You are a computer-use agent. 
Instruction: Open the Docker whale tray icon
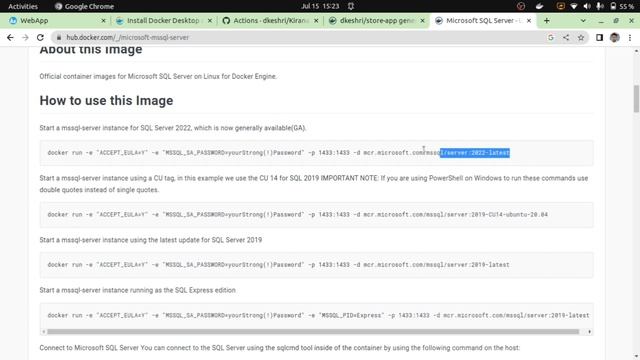click(x=540, y=6)
